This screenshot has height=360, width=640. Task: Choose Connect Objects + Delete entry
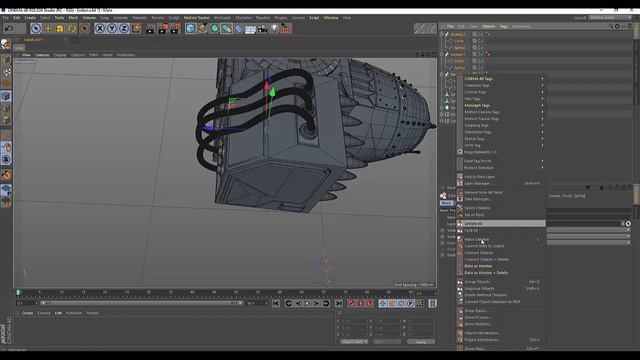(x=501, y=259)
